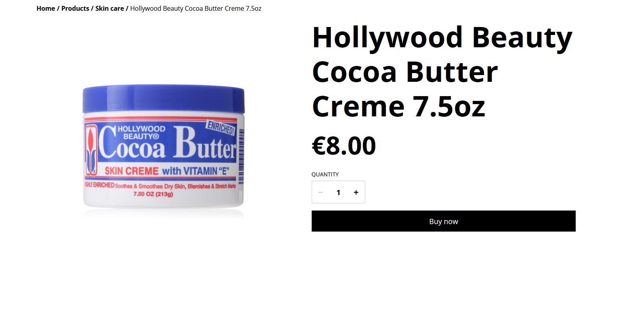644x315 pixels.
Task: Click the barcode on the jar's side
Action: tap(241, 156)
